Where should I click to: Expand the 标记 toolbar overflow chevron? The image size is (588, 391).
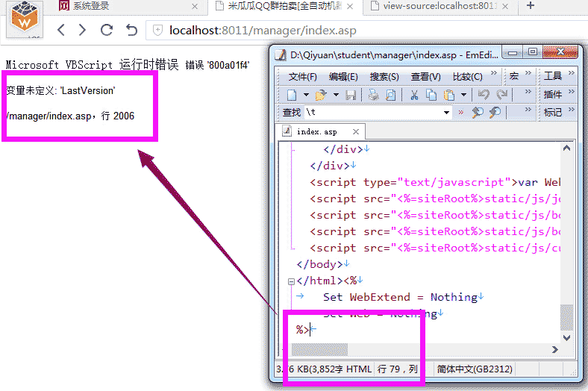tap(571, 109)
